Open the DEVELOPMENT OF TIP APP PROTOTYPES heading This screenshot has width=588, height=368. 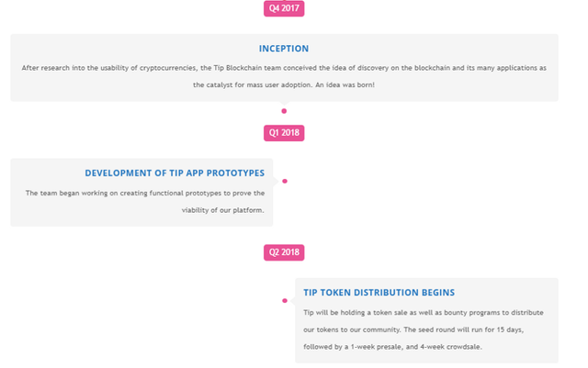175,173
